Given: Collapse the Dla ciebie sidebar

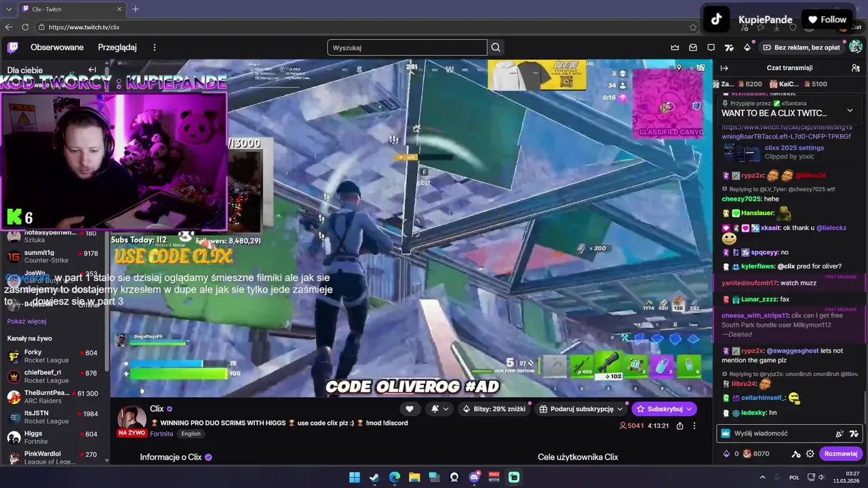Looking at the screenshot, I should click(92, 70).
